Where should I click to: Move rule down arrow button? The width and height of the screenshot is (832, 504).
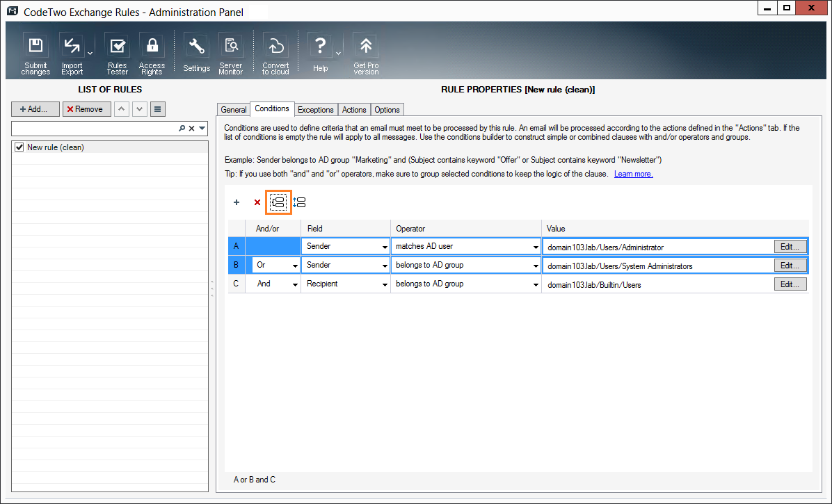pos(140,109)
